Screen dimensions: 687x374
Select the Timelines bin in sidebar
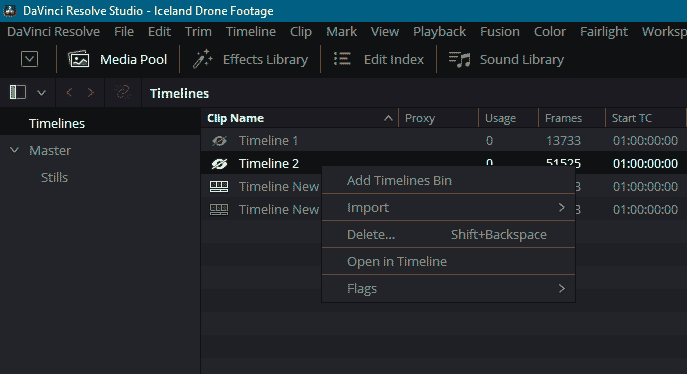(57, 123)
